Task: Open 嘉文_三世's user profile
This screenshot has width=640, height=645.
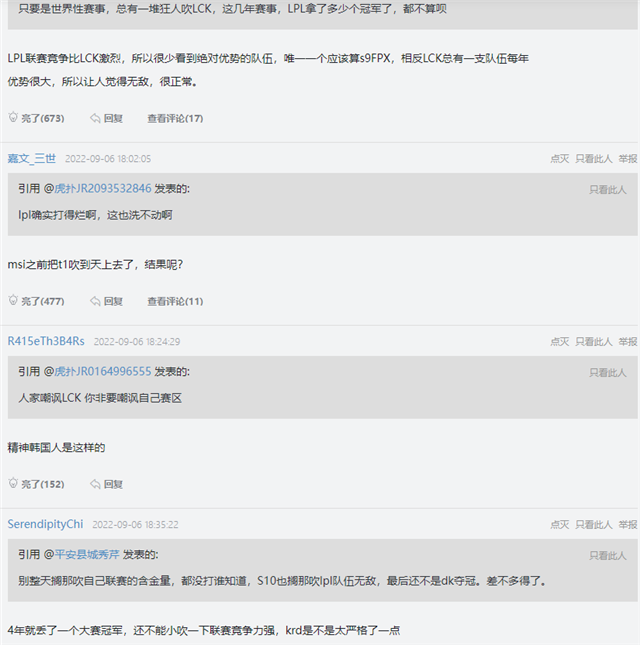Action: pos(32,158)
